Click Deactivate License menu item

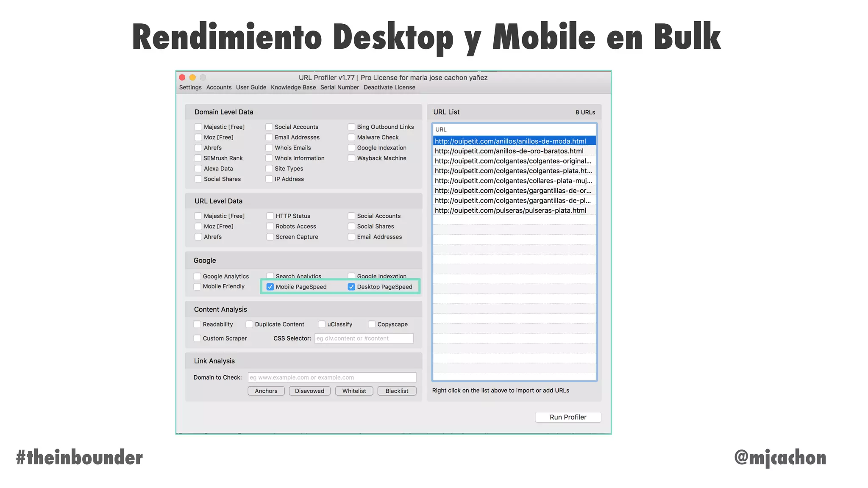click(x=389, y=87)
